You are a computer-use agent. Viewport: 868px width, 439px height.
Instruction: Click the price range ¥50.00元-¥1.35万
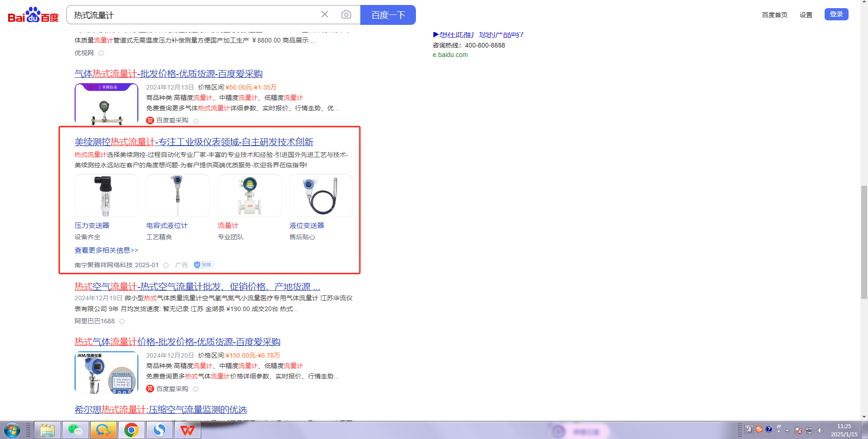(251, 88)
